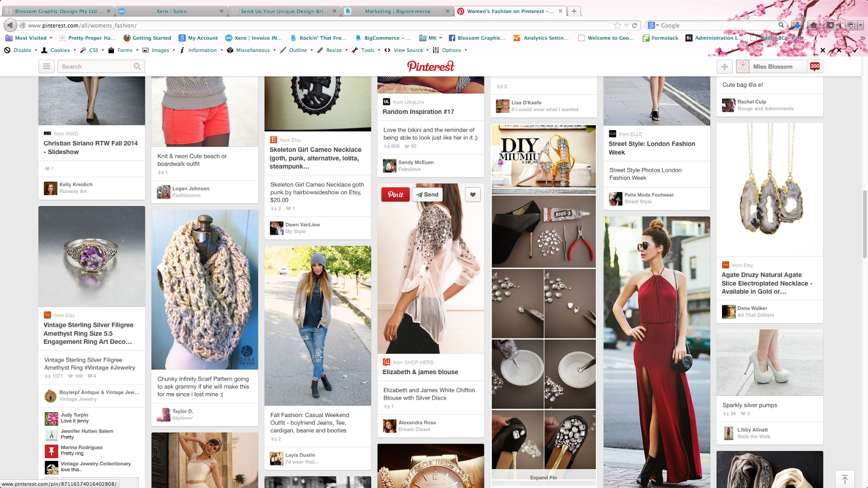The height and width of the screenshot is (488, 868).
Task: Open the agate druzy necklace pin image
Action: click(x=769, y=190)
